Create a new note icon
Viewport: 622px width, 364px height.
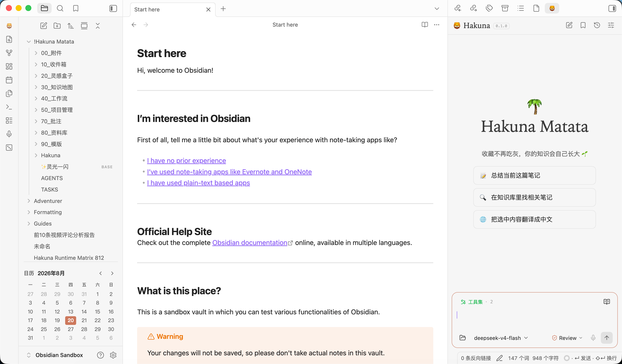point(44,26)
